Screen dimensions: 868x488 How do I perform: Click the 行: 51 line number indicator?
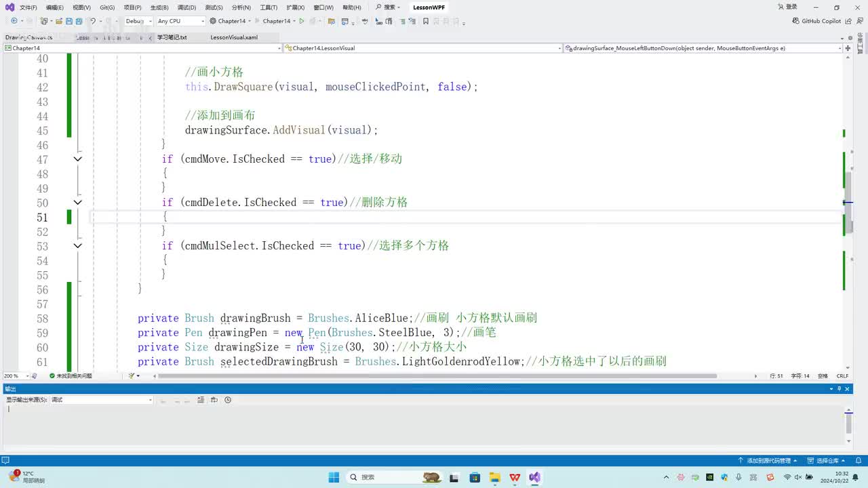point(776,375)
